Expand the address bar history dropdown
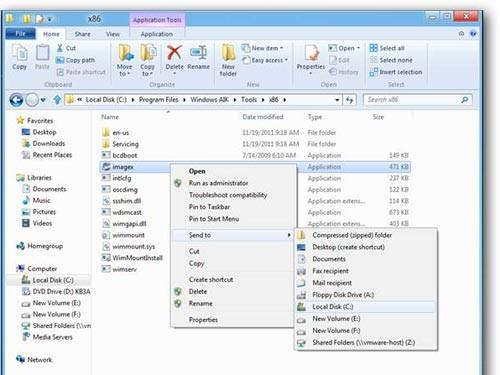This screenshot has height=375, width=500. click(x=337, y=100)
